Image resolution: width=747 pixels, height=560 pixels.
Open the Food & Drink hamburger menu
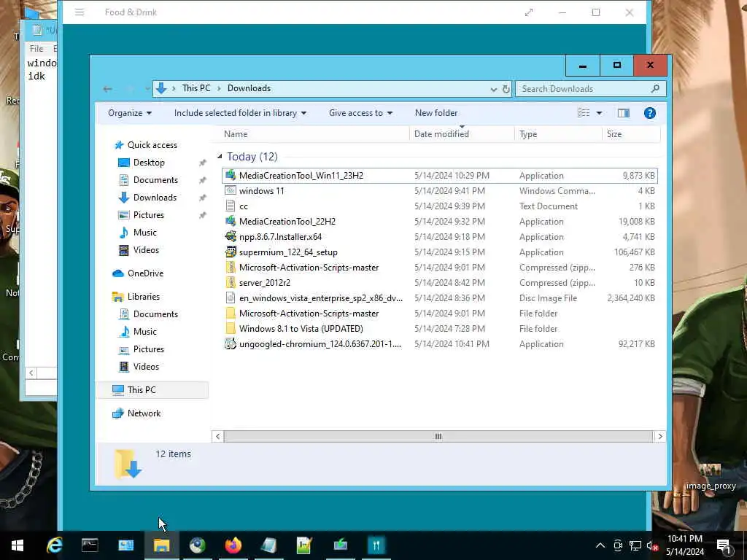coord(80,12)
